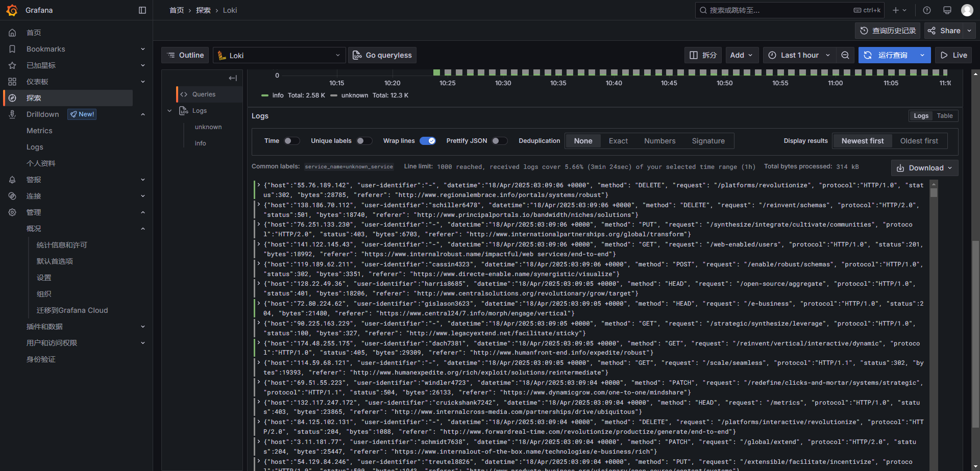Disable the Wrap lines switch
The height and width of the screenshot is (471, 980).
(x=428, y=141)
